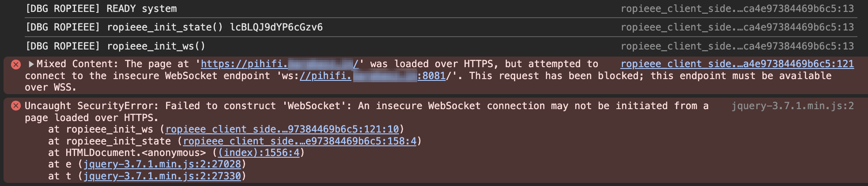Image resolution: width=868 pixels, height=186 pixels.
Task: Open source link ropieee_client_side :121 on Mixed Content row
Action: coord(737,64)
